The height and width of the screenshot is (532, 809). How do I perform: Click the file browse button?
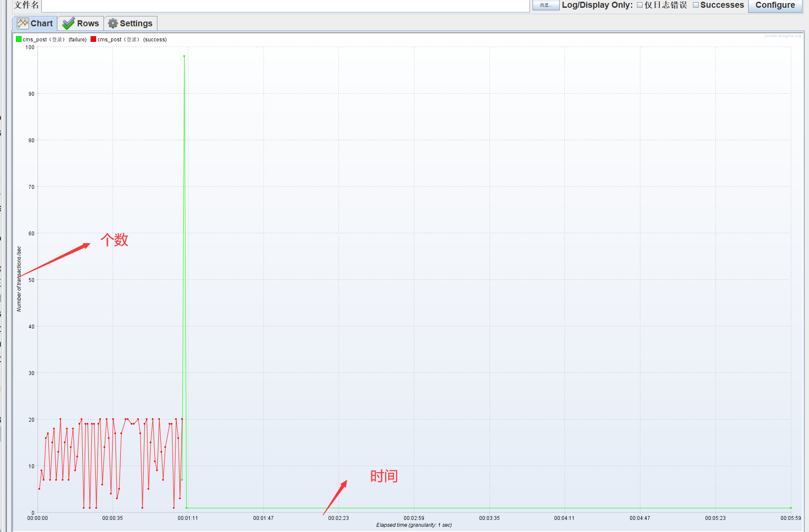click(546, 5)
